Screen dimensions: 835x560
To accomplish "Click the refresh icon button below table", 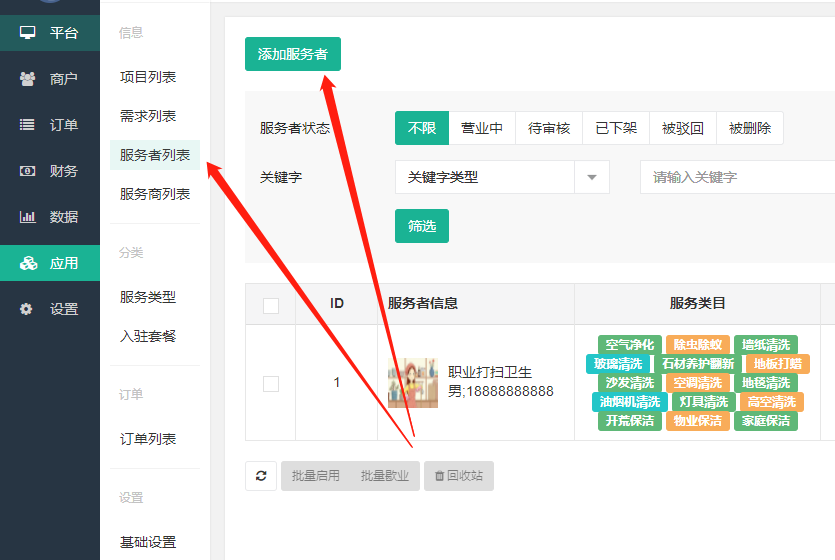I will [261, 475].
